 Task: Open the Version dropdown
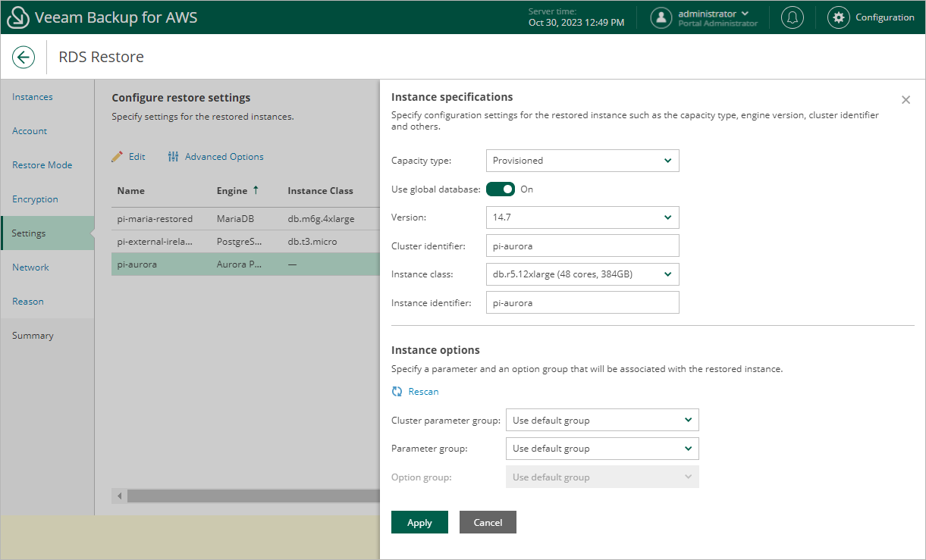tap(582, 217)
